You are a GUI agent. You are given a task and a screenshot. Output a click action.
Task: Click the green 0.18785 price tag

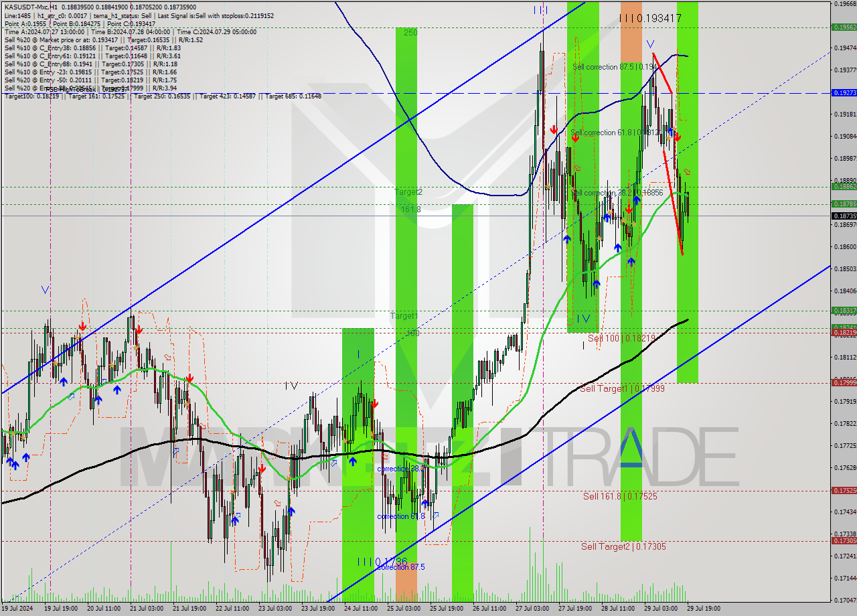(844, 204)
